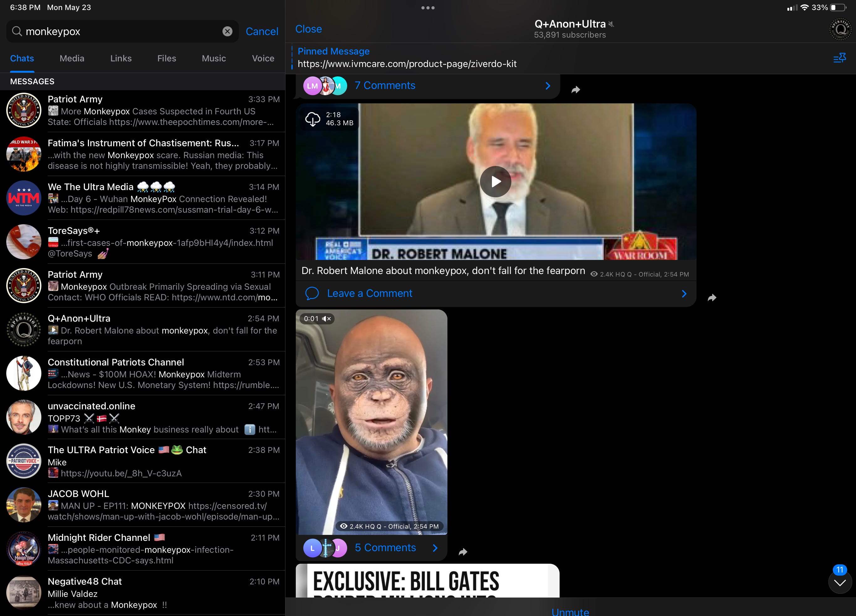856x616 pixels.
Task: Open Negative48 Chat avatar
Action: 24,593
